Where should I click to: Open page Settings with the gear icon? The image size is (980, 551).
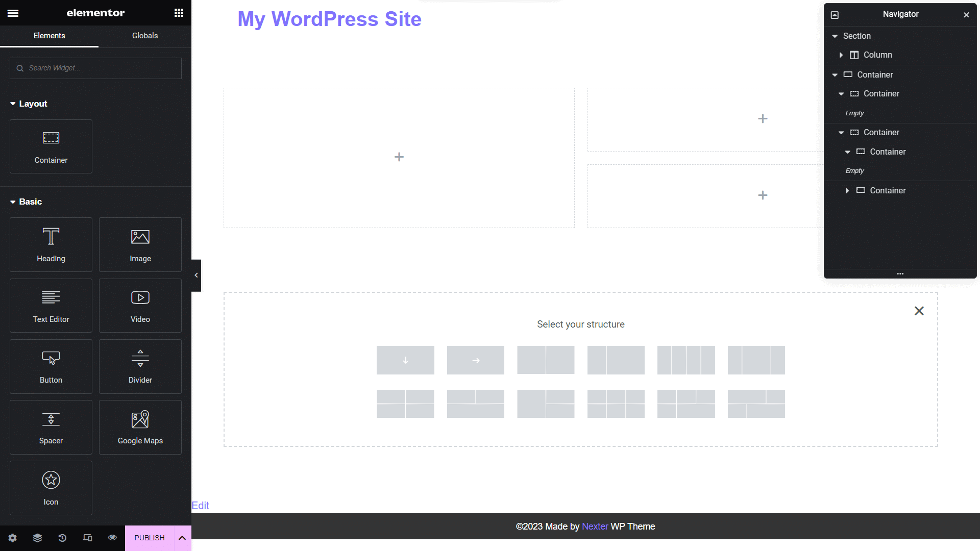tap(12, 538)
